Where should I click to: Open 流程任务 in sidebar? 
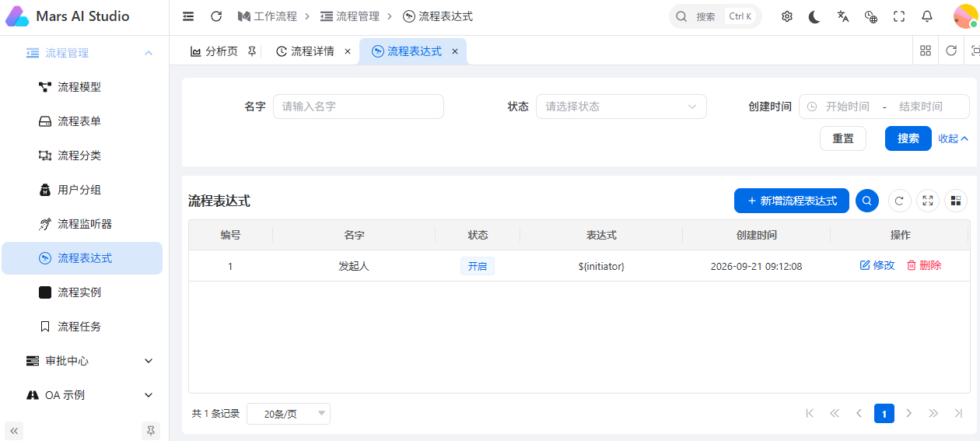click(82, 327)
